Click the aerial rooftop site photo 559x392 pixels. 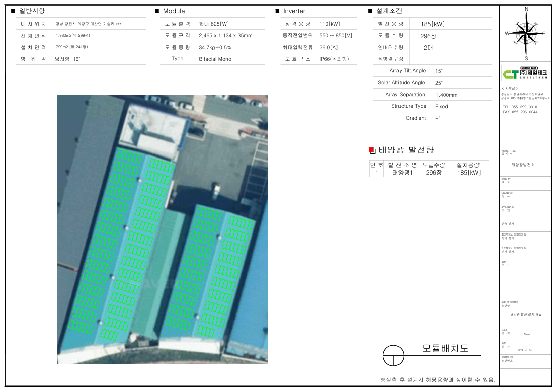point(162,229)
